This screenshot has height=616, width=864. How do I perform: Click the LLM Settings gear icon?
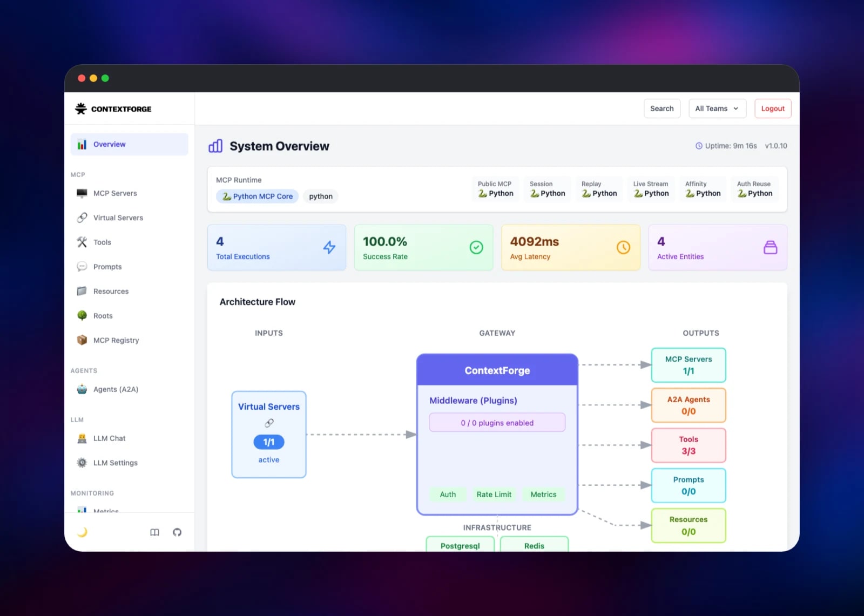coord(82,463)
